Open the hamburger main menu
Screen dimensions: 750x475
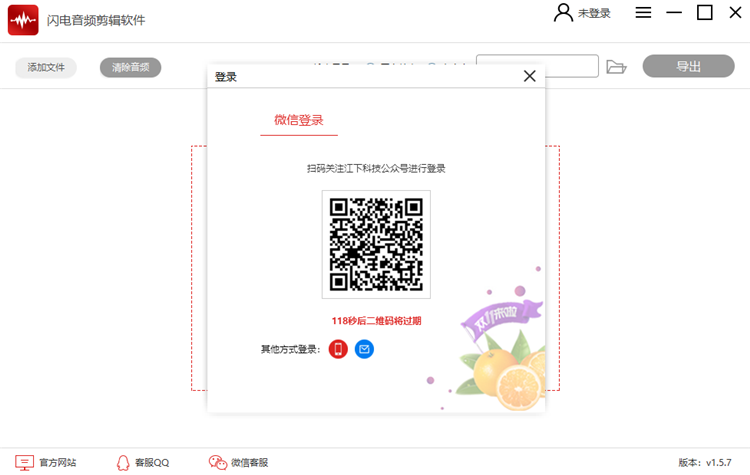point(643,12)
